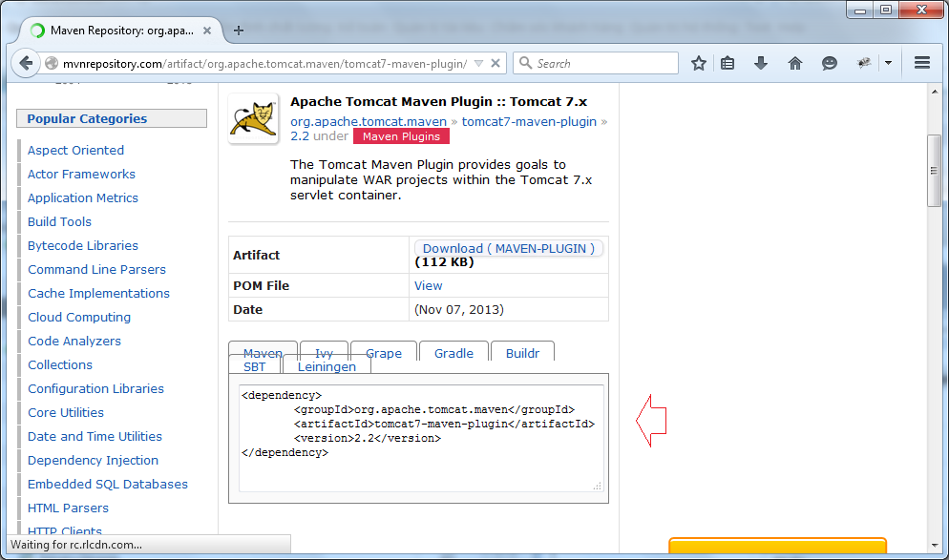
Task: Open Code Analyzers category
Action: [x=74, y=342]
